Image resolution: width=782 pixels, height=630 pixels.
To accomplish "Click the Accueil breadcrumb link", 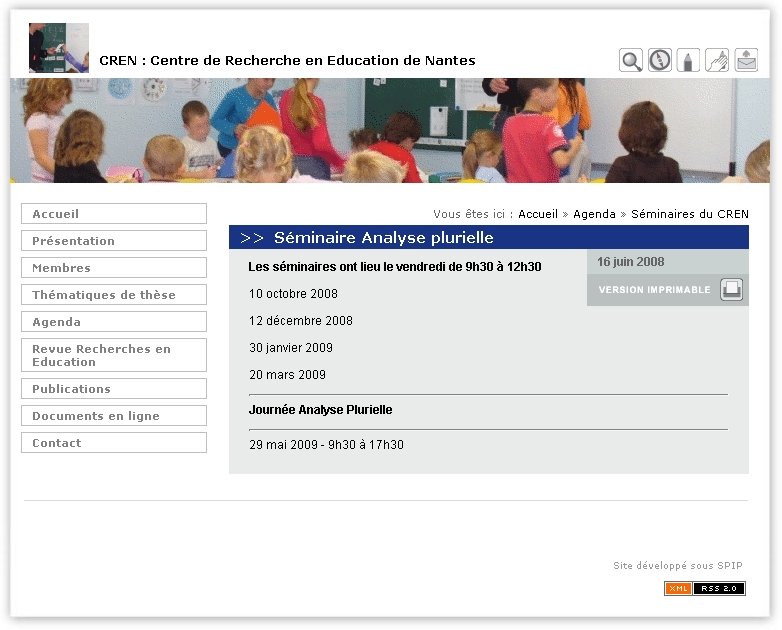I will coord(538,214).
